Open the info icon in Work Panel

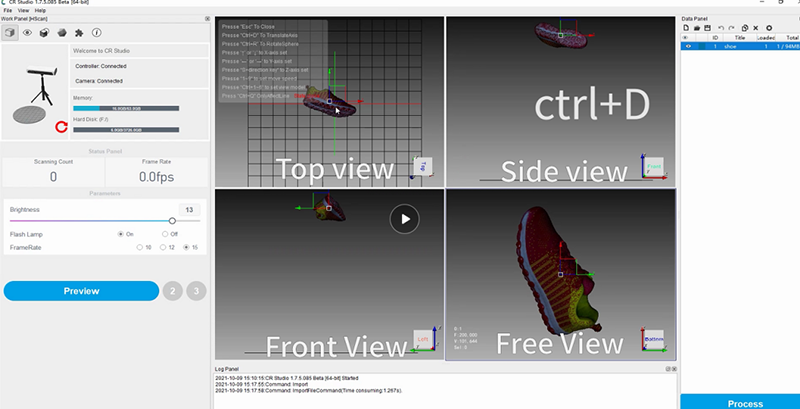[x=96, y=32]
